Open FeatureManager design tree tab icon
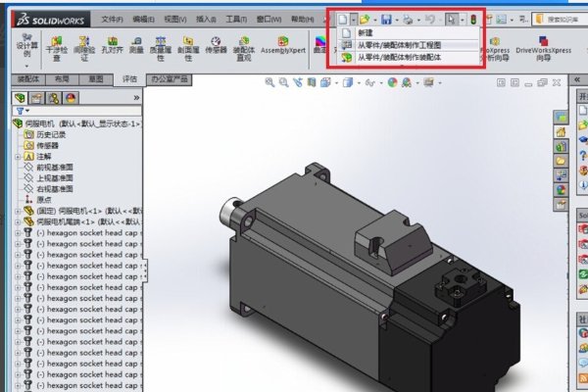The width and height of the screenshot is (588, 392). tap(20, 98)
